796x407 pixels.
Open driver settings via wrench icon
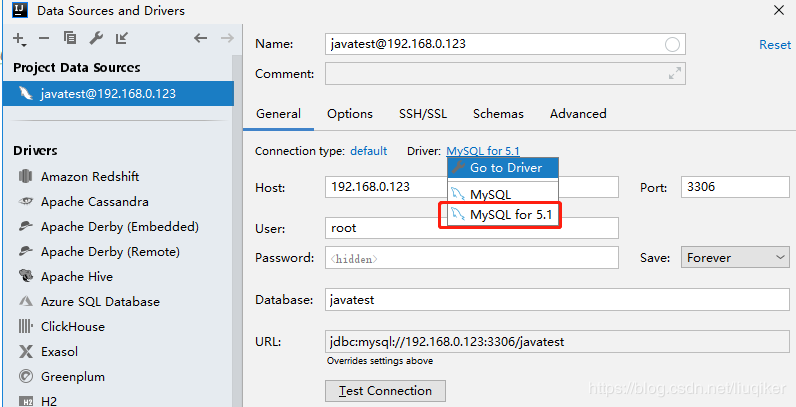pyautogui.click(x=96, y=39)
